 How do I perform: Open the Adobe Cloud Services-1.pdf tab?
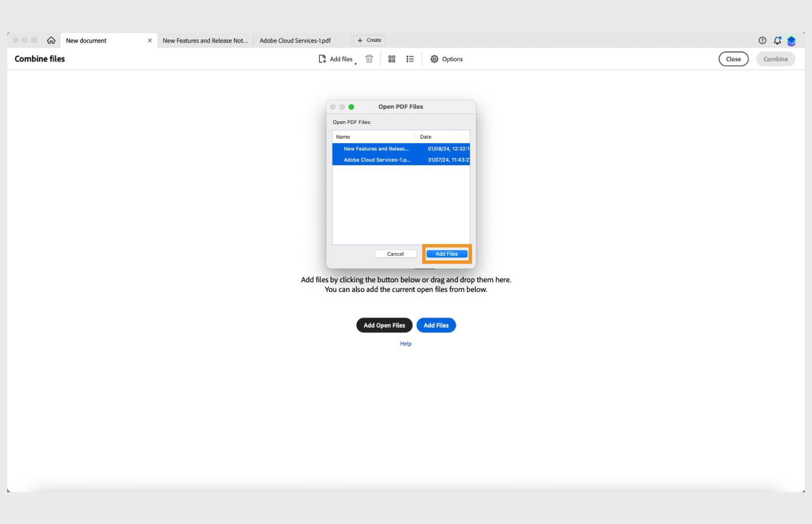295,40
